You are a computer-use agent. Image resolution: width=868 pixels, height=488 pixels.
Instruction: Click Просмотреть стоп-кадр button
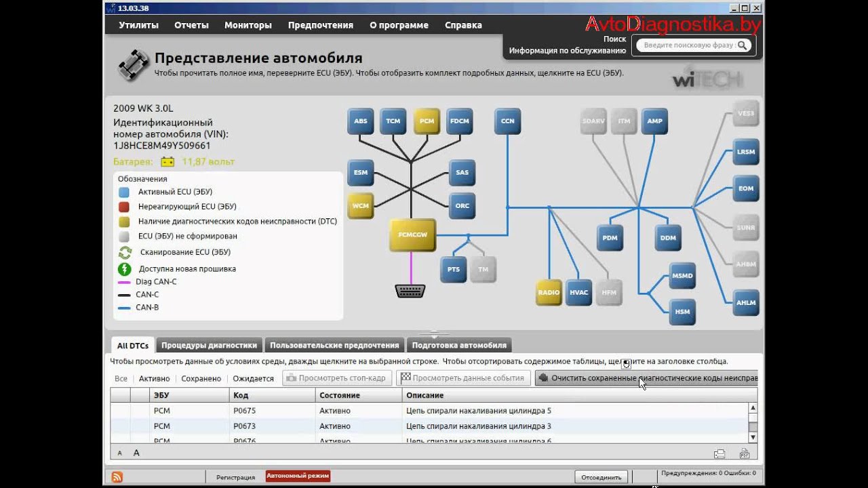pos(337,378)
